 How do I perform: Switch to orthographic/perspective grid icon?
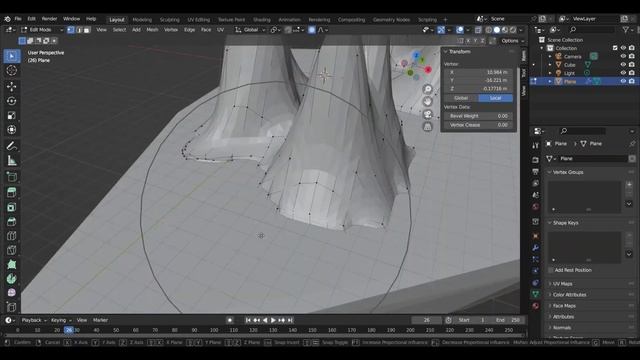(427, 127)
